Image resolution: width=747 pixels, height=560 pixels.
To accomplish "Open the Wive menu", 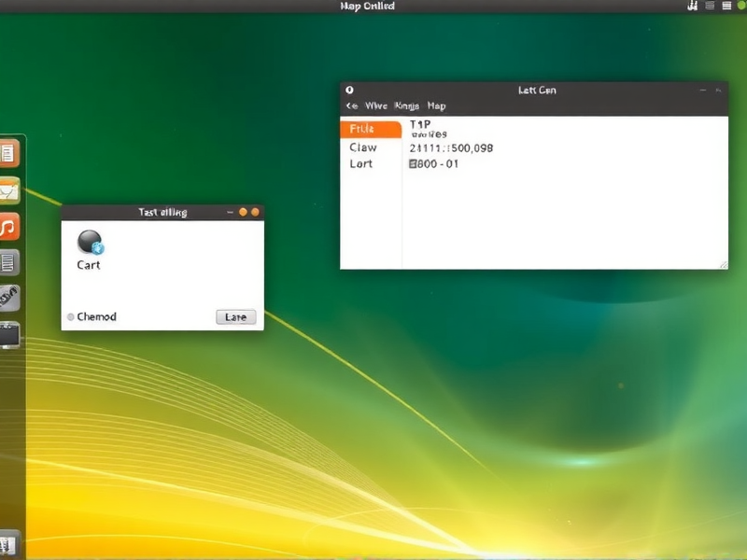I will point(377,105).
